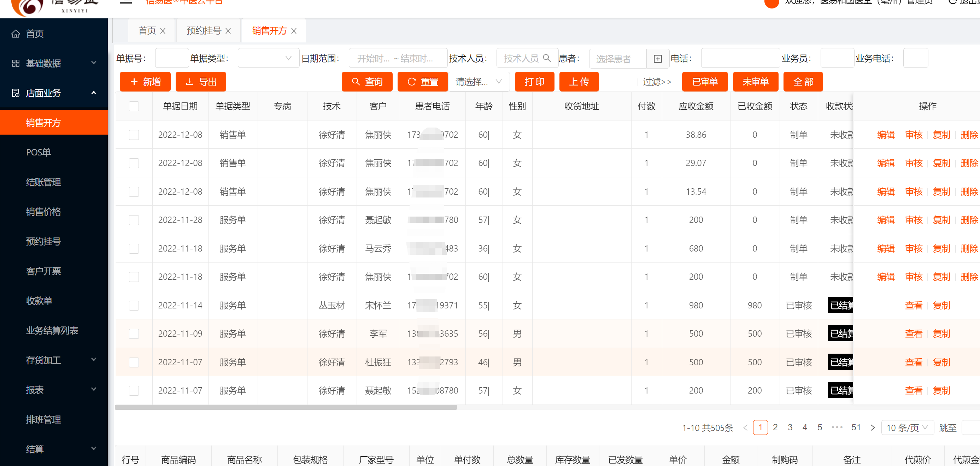Click the 店面业务 document icon
Image resolution: width=980 pixels, height=466 pixels.
tap(16, 93)
